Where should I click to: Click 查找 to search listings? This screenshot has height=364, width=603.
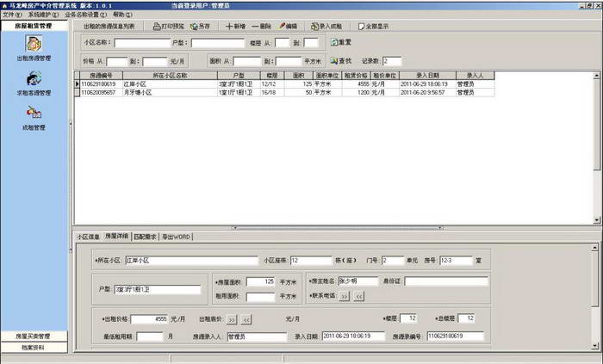coord(340,61)
